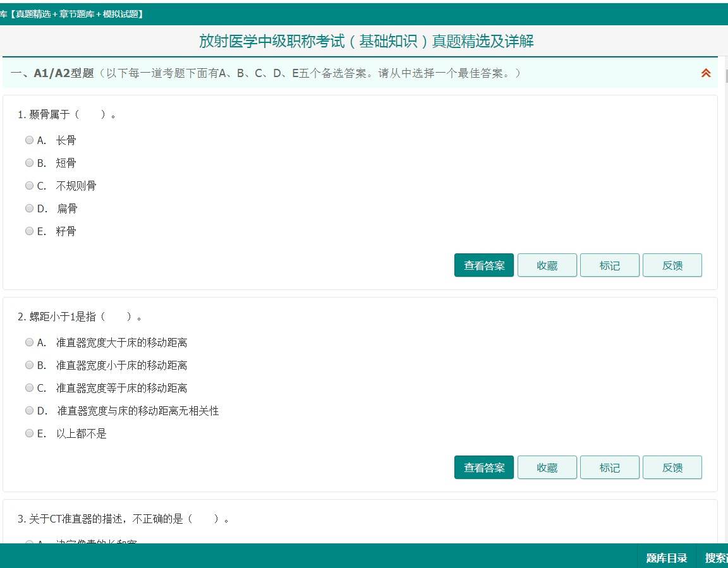Click 查看答案 for question 1
728x568 pixels.
(x=484, y=265)
